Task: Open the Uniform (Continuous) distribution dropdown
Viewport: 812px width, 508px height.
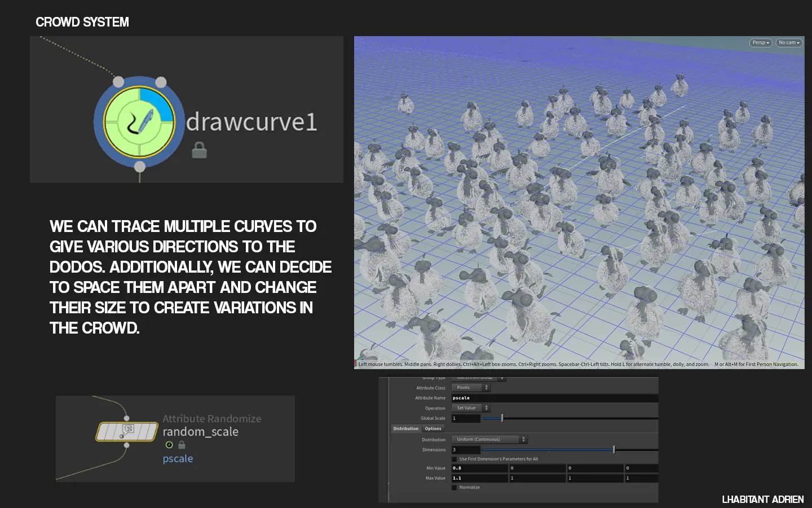Action: tap(489, 440)
